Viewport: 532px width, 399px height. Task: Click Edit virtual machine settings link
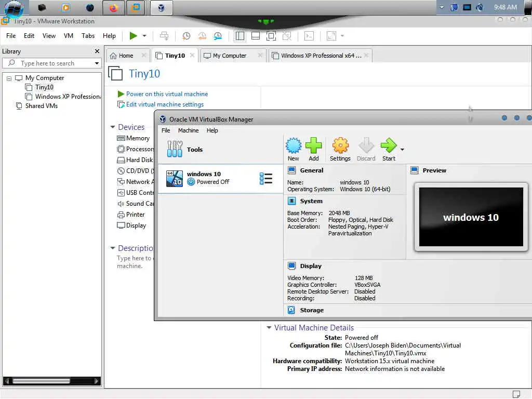click(165, 104)
